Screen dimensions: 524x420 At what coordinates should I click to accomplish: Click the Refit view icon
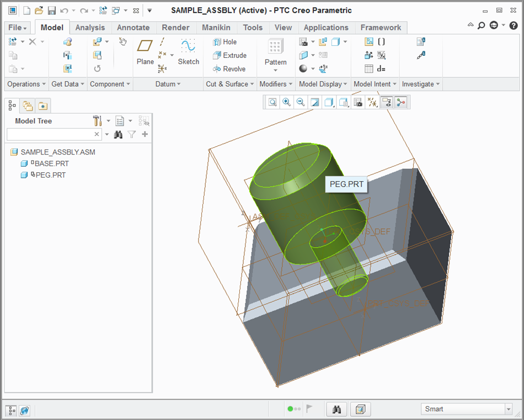[x=272, y=102]
